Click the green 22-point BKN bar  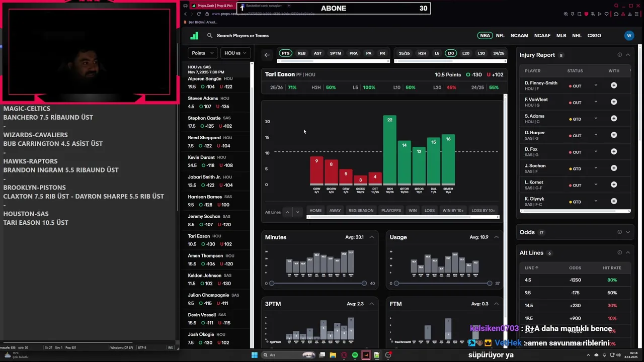(x=390, y=150)
